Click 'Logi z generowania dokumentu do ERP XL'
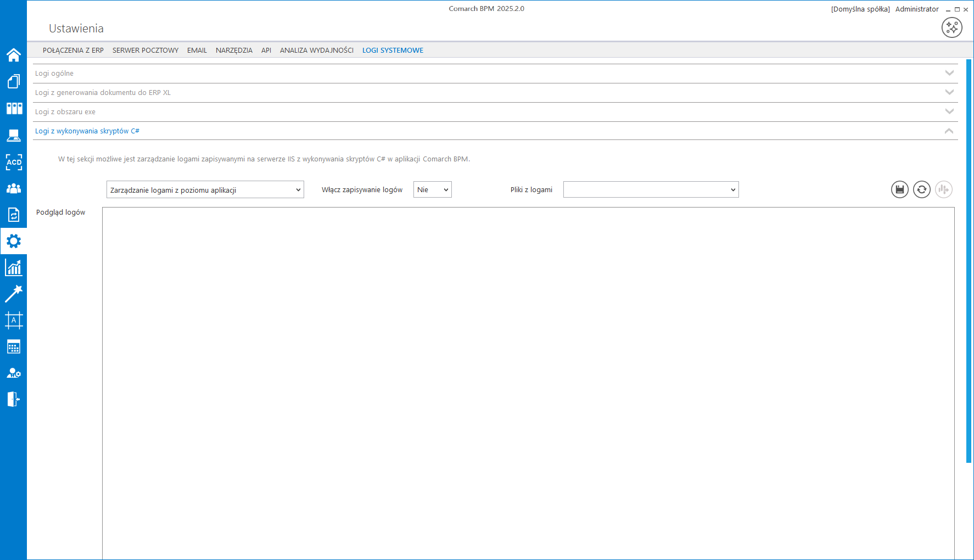974x560 pixels. point(495,93)
